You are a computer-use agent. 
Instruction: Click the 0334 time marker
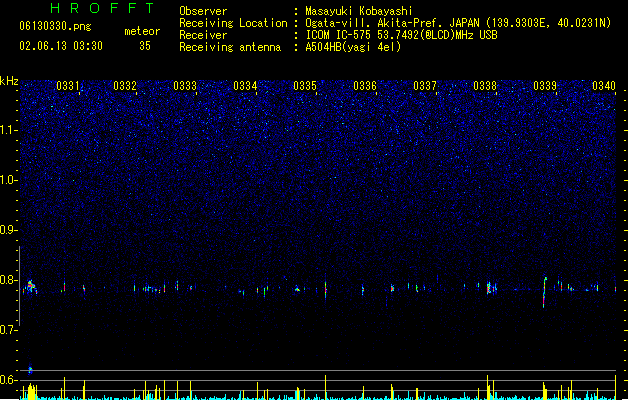(x=245, y=85)
